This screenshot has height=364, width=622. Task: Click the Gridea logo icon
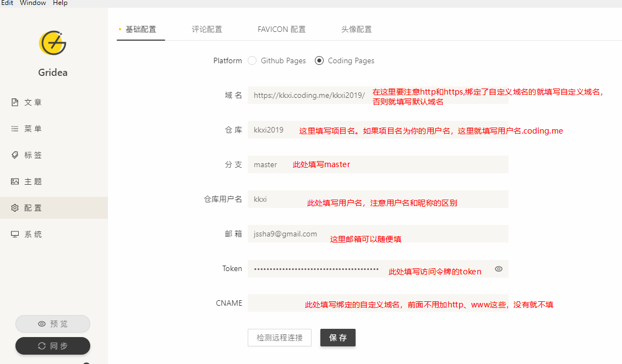(52, 43)
